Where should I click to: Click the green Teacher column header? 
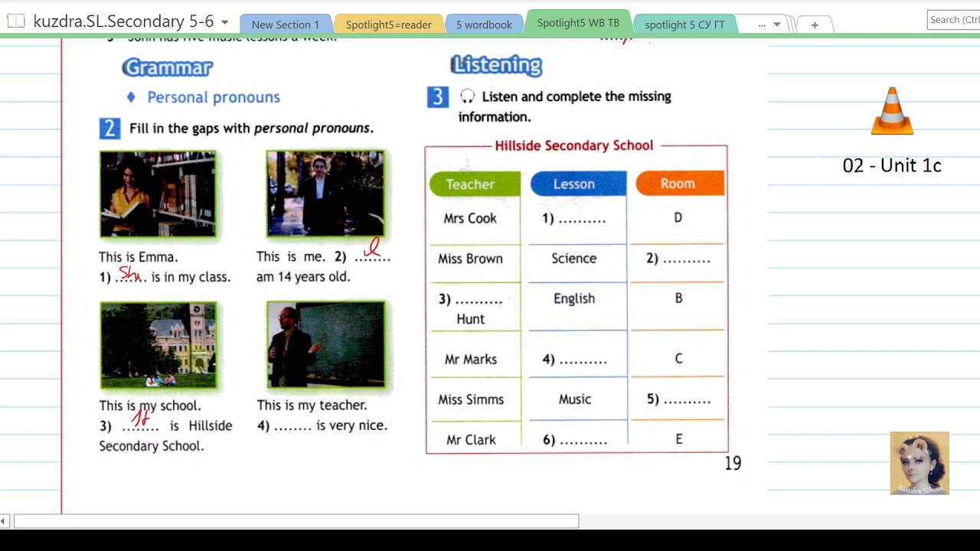tap(475, 184)
